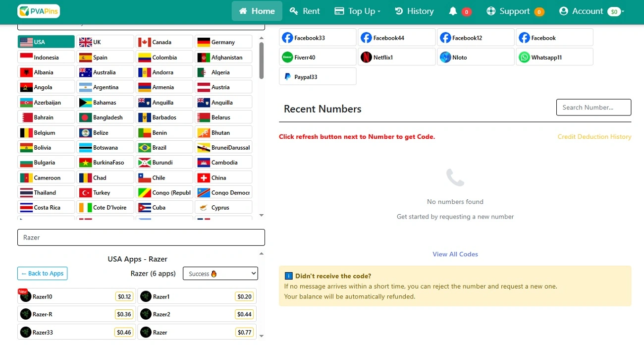Select Thailand country entry

click(x=46, y=192)
